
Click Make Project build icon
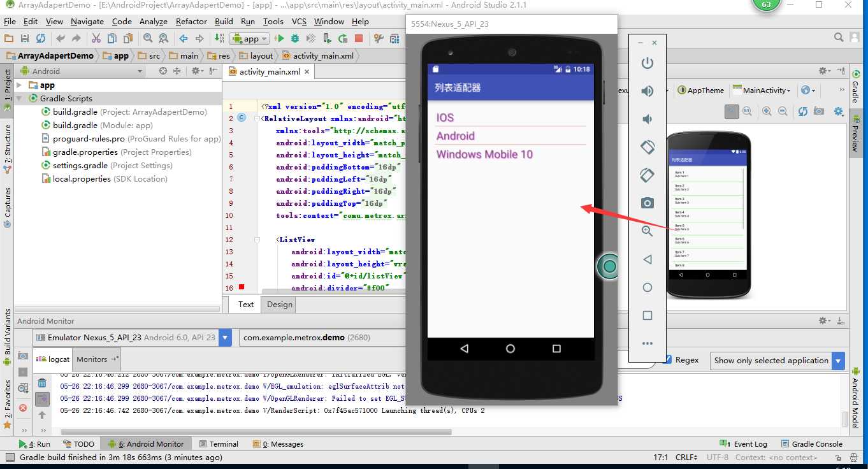(x=219, y=38)
